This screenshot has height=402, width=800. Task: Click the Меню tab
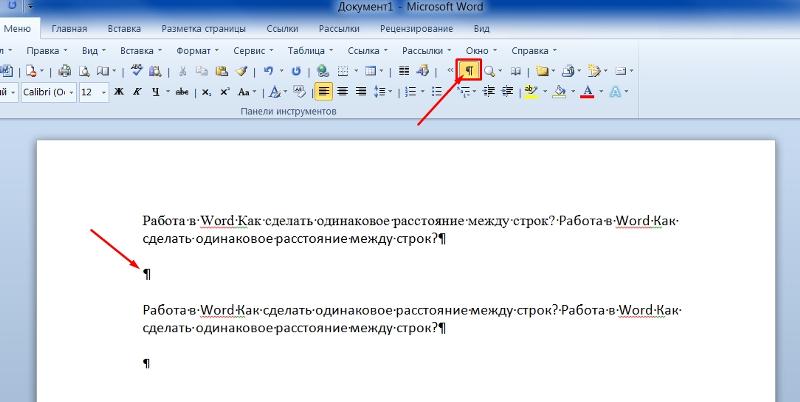click(x=17, y=29)
